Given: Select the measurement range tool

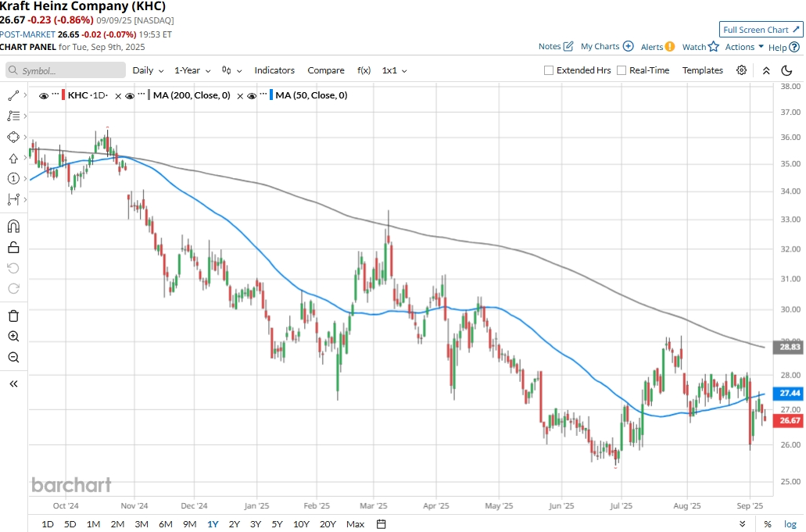Looking at the screenshot, I should pyautogui.click(x=13, y=199).
